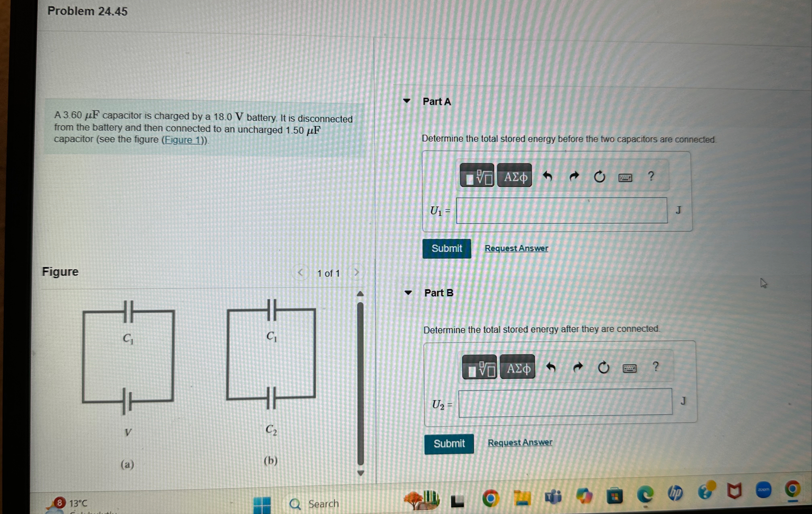Click the reset icon in Part B toolbar
This screenshot has height=514, width=812.
[603, 367]
